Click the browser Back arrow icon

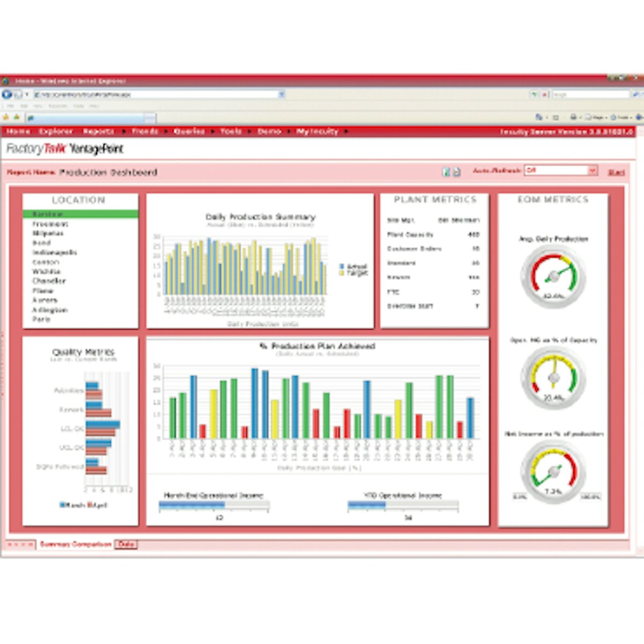(7, 95)
